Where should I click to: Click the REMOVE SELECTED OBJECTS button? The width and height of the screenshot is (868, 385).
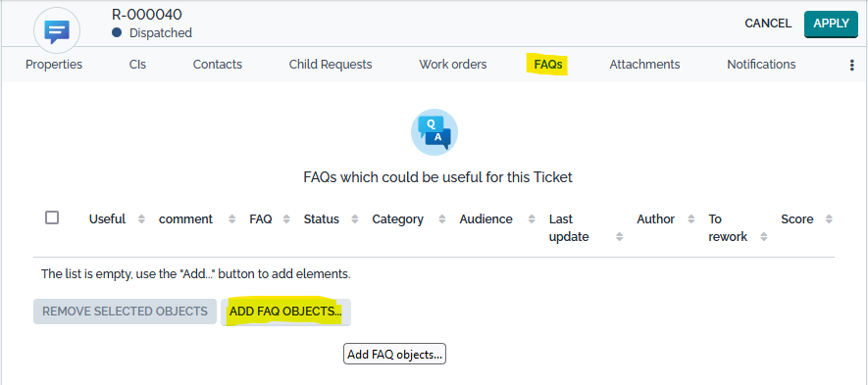click(x=126, y=312)
